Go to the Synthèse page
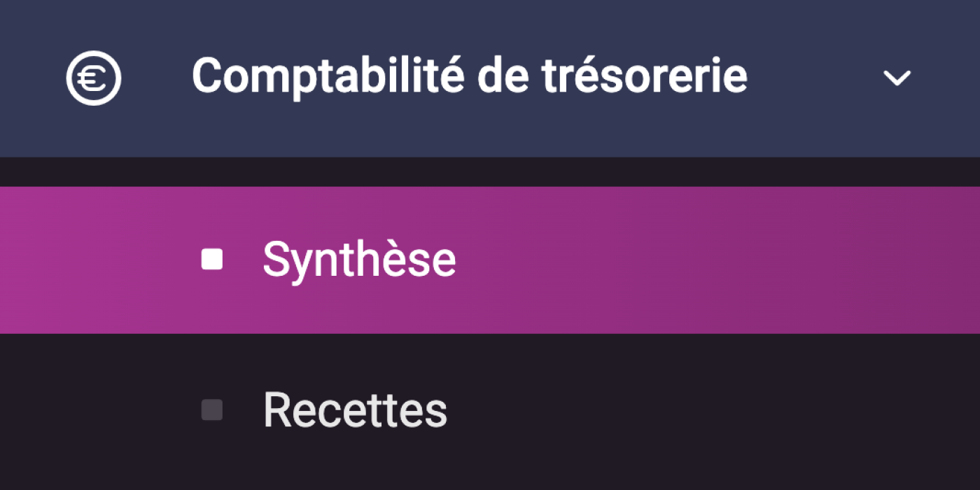This screenshot has height=490, width=980. click(490, 260)
